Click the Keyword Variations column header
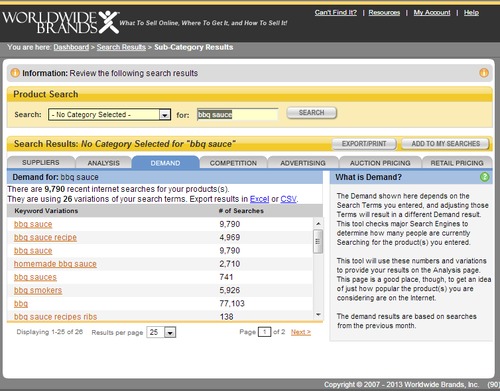The image size is (500, 391). (46, 211)
